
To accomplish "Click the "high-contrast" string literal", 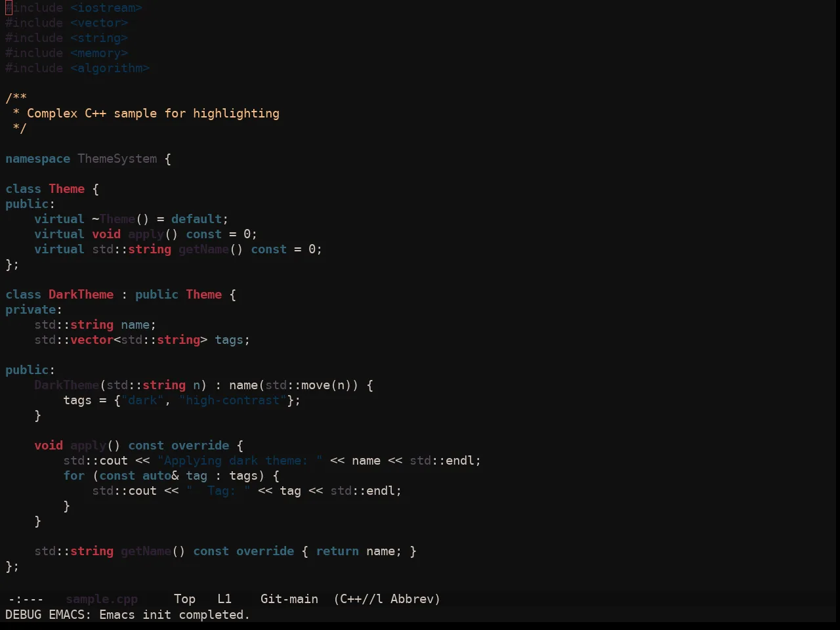I will pos(232,400).
